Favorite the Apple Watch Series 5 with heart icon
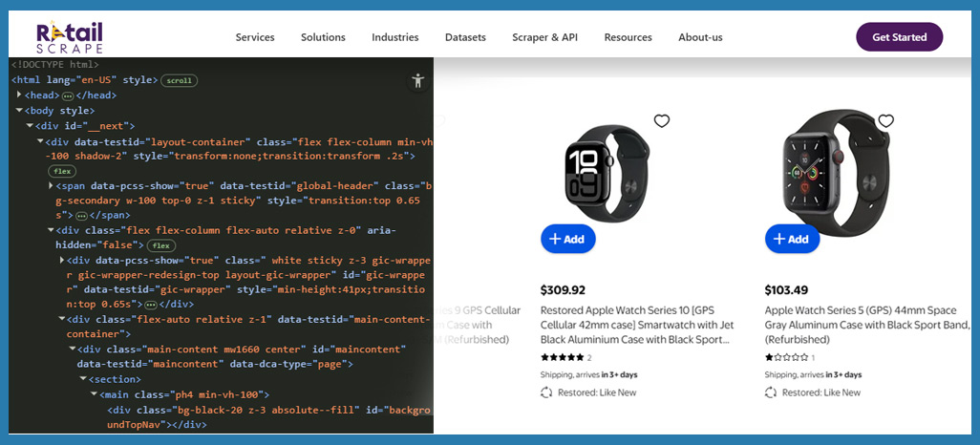This screenshot has width=980, height=445. point(885,121)
